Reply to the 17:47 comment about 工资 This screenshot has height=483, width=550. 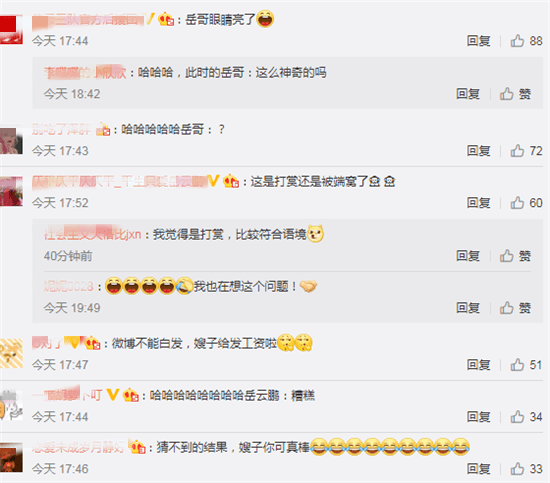click(478, 365)
